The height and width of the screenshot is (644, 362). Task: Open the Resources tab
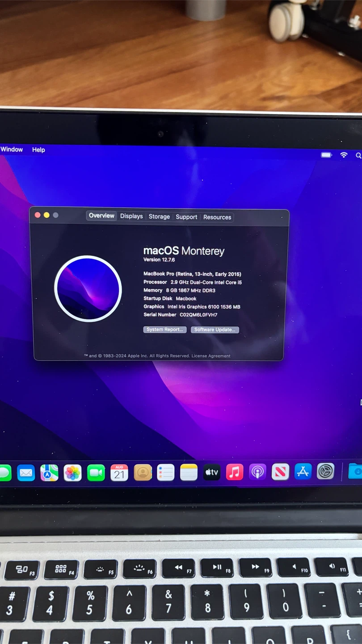pos(217,217)
